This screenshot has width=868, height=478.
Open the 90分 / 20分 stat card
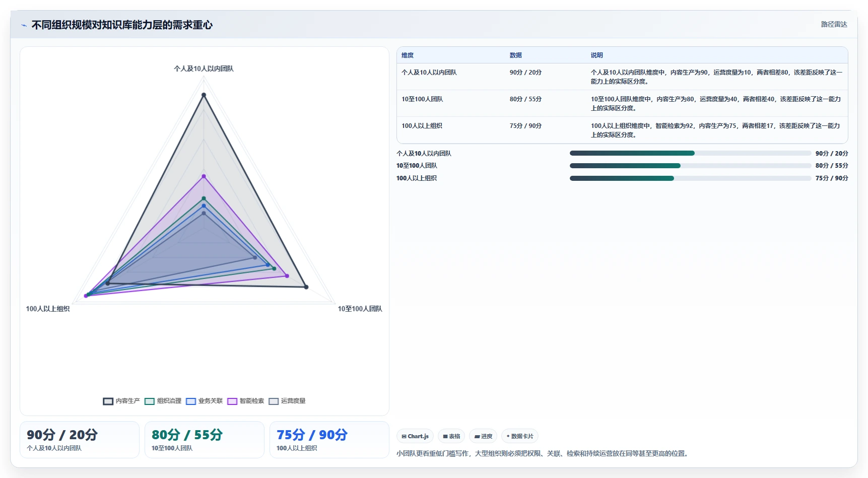tap(80, 440)
